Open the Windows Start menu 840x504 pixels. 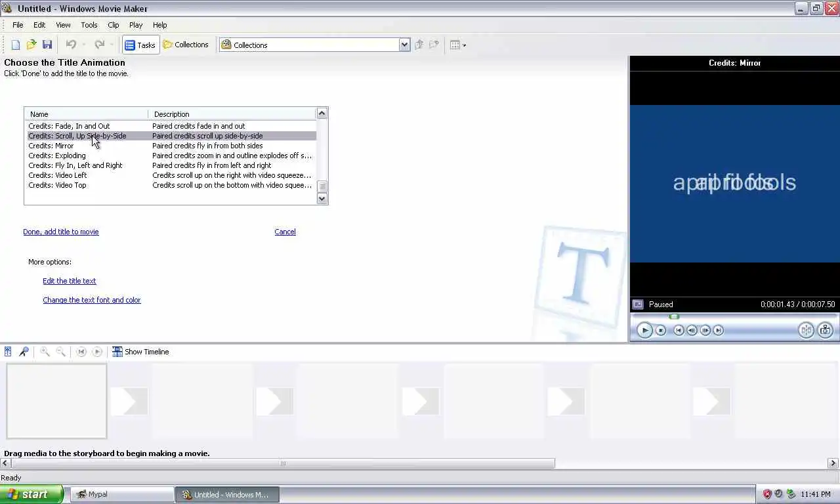pos(31,494)
